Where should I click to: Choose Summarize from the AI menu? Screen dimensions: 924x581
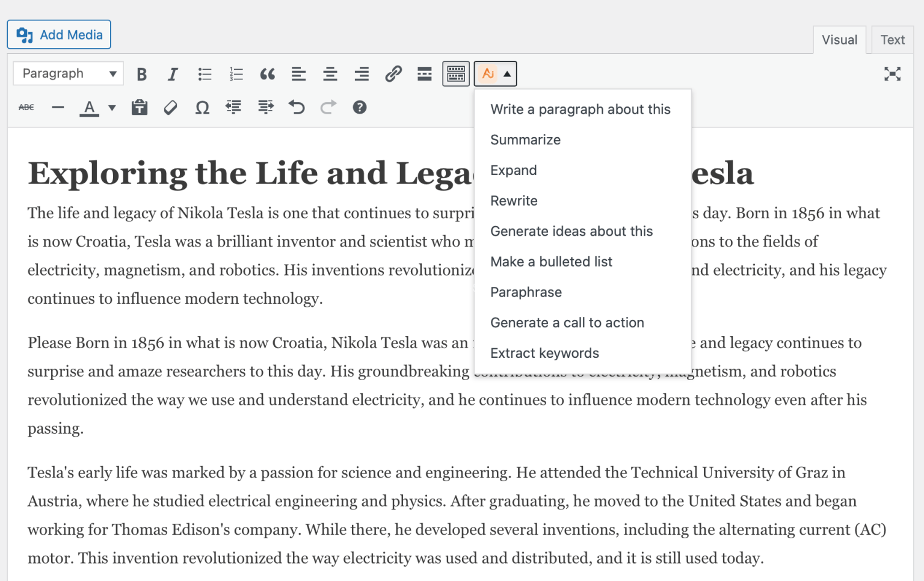[525, 140]
